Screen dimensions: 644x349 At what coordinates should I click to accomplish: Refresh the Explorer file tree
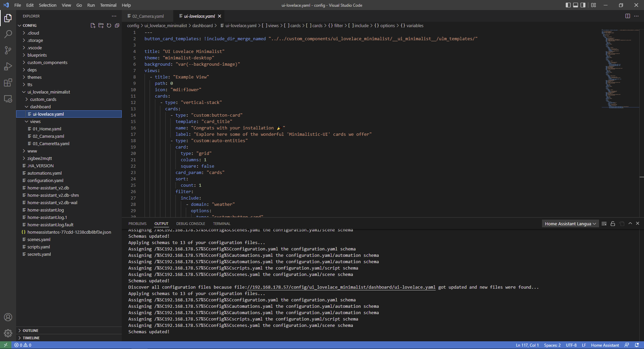(109, 25)
